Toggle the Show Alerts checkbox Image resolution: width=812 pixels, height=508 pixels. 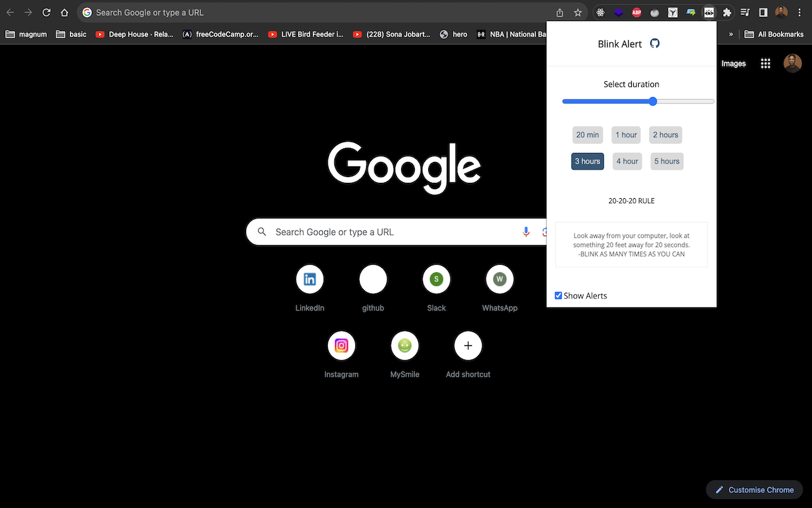click(x=558, y=296)
